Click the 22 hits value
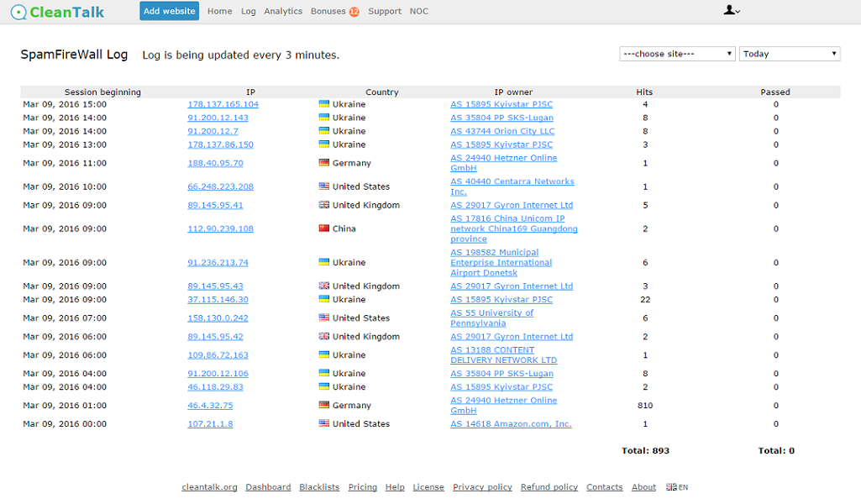The image size is (861, 504). pyautogui.click(x=645, y=300)
